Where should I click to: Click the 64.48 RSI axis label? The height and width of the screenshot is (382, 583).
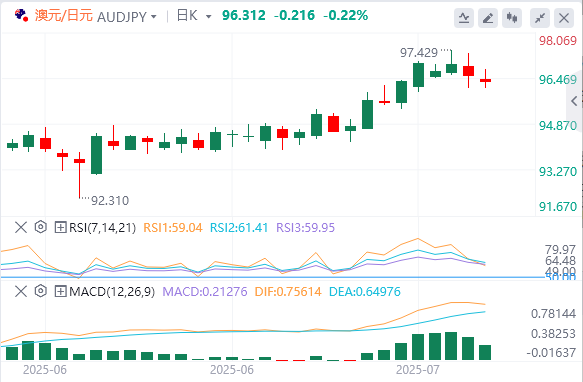pyautogui.click(x=560, y=260)
